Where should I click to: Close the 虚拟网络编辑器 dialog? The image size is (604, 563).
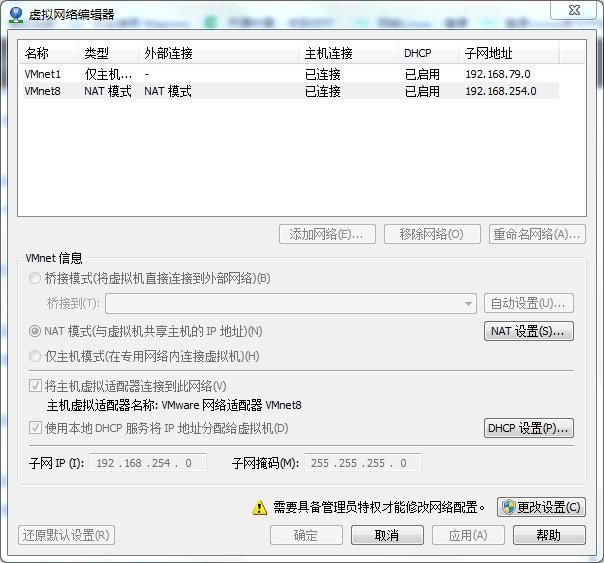574,10
